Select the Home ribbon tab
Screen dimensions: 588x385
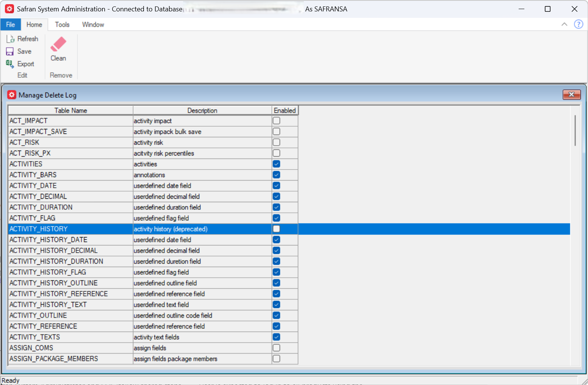coord(34,24)
